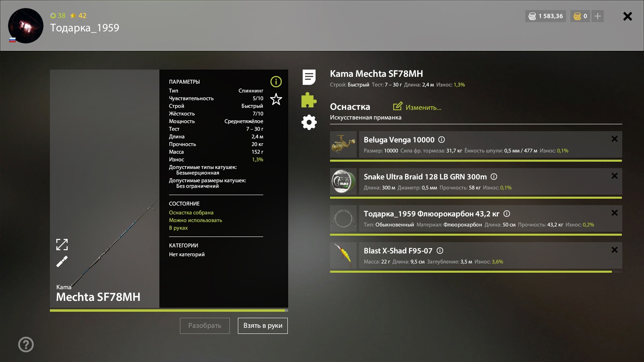This screenshot has width=644, height=362.
Task: Open the gear settings icon
Action: point(309,122)
